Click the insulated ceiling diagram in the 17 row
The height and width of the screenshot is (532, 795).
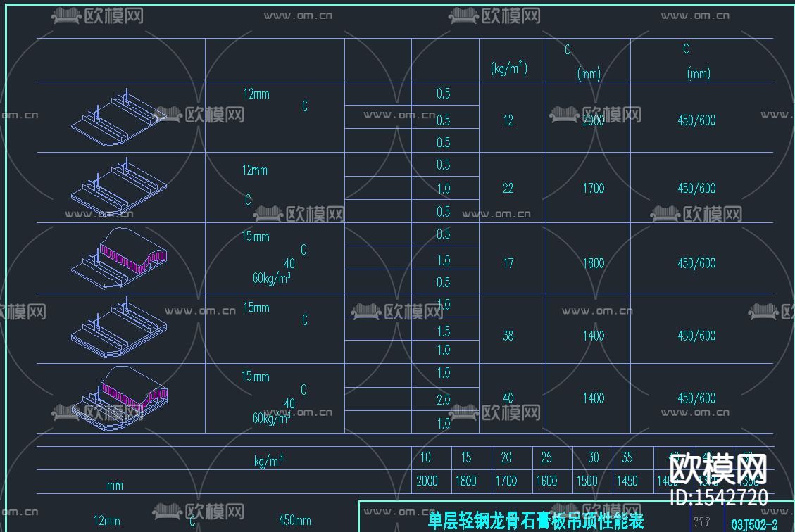[x=118, y=258]
